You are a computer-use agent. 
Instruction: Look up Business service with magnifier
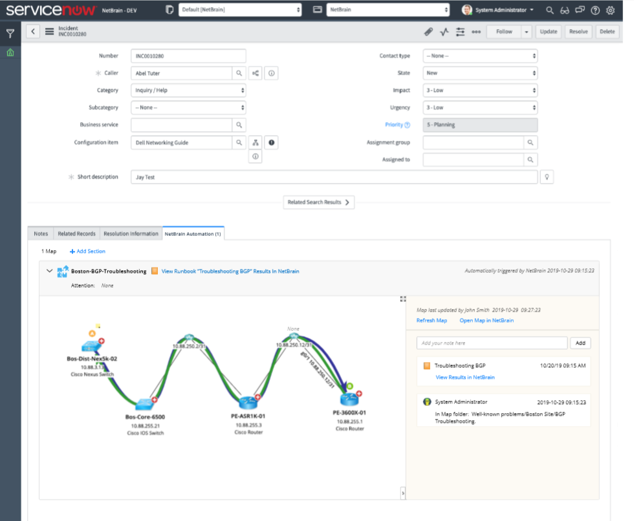point(239,125)
